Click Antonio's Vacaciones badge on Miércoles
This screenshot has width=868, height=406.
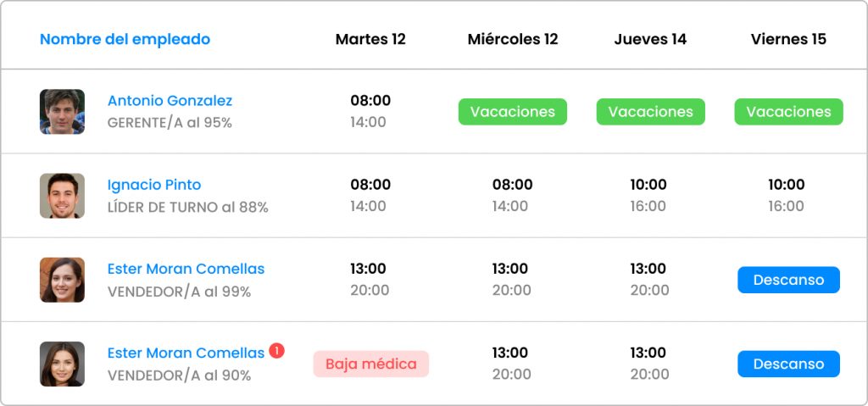point(513,112)
